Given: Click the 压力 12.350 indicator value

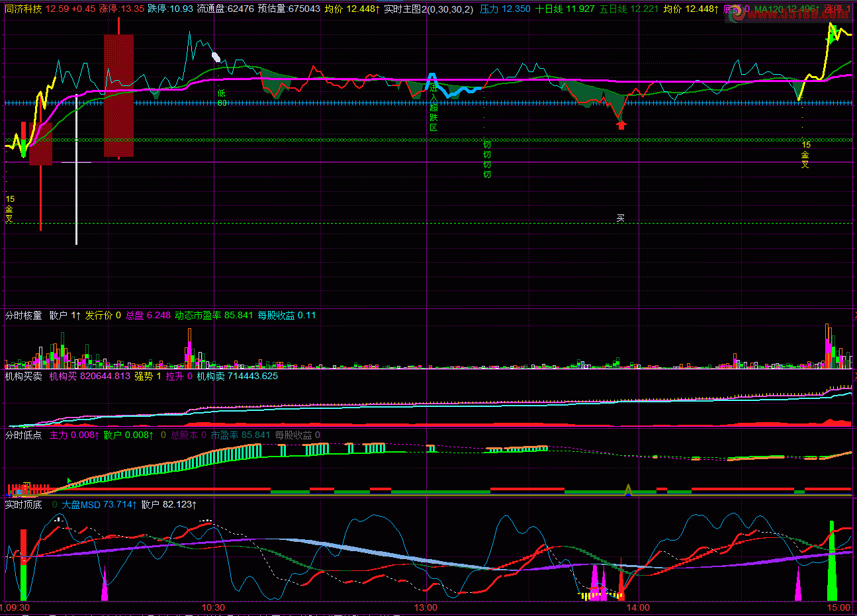Looking at the screenshot, I should click(505, 9).
